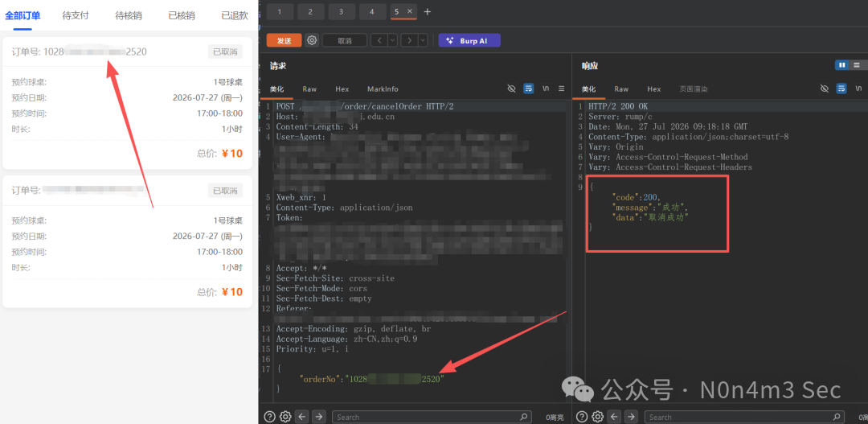Image resolution: width=868 pixels, height=424 pixels.
Task: Select the 待支付 tab
Action: (x=76, y=15)
